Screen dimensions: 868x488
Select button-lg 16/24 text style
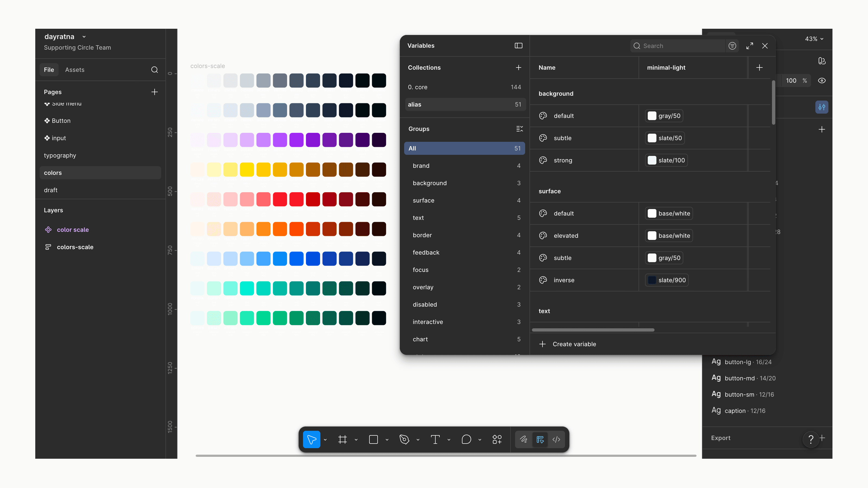(x=741, y=362)
